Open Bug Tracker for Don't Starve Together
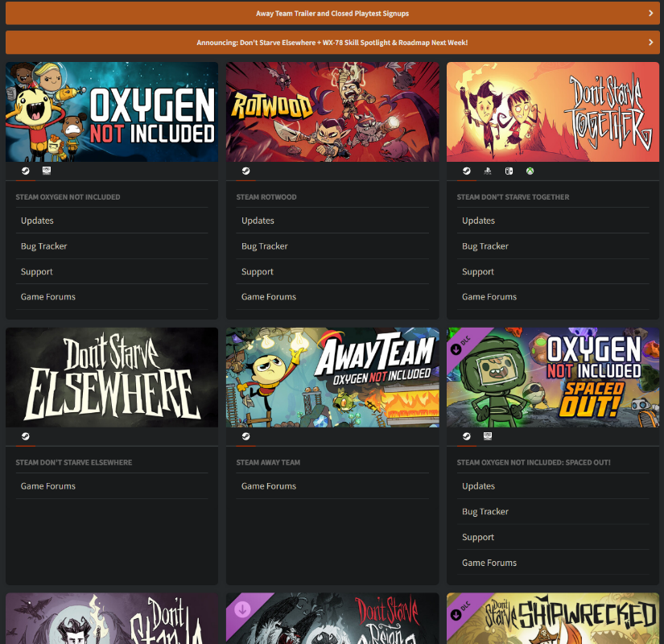The height and width of the screenshot is (644, 664). pyautogui.click(x=553, y=246)
